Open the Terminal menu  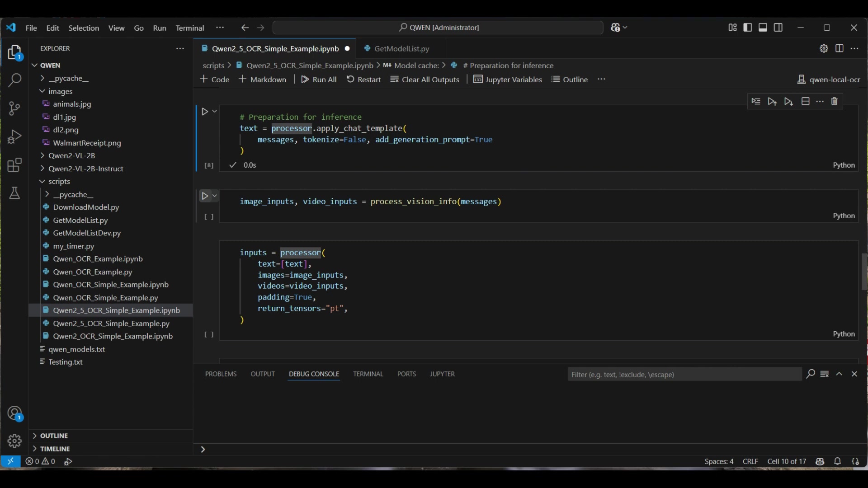coord(190,28)
